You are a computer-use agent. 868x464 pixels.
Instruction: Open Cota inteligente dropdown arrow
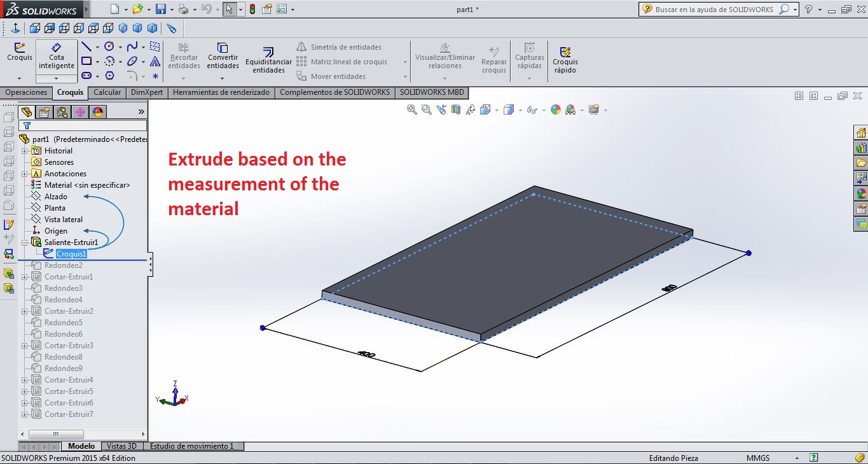point(56,78)
